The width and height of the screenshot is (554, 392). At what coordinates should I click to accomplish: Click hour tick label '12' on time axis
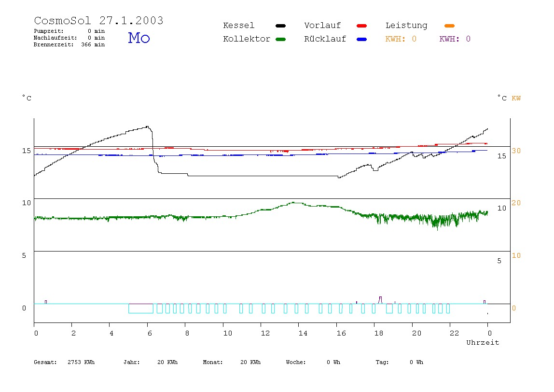pos(265,333)
